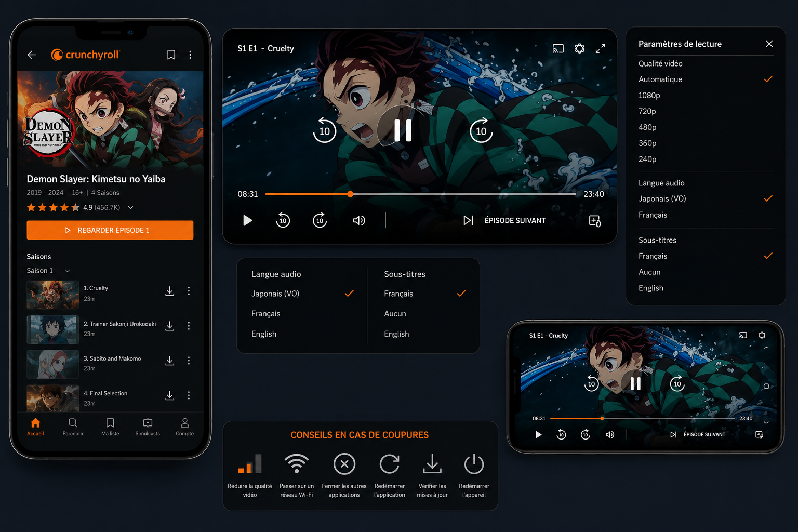The image size is (798, 532).
Task: Open more options for episode 1 Cruelty
Action: [x=189, y=291]
